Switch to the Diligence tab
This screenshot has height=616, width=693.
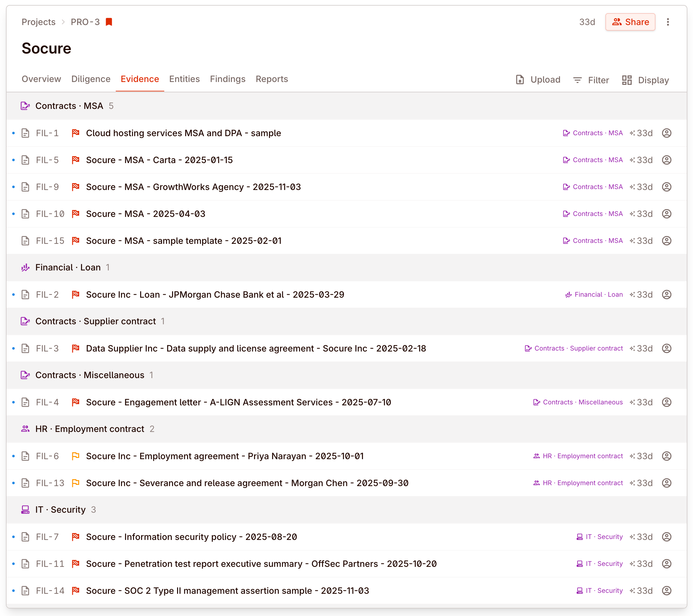click(x=90, y=79)
